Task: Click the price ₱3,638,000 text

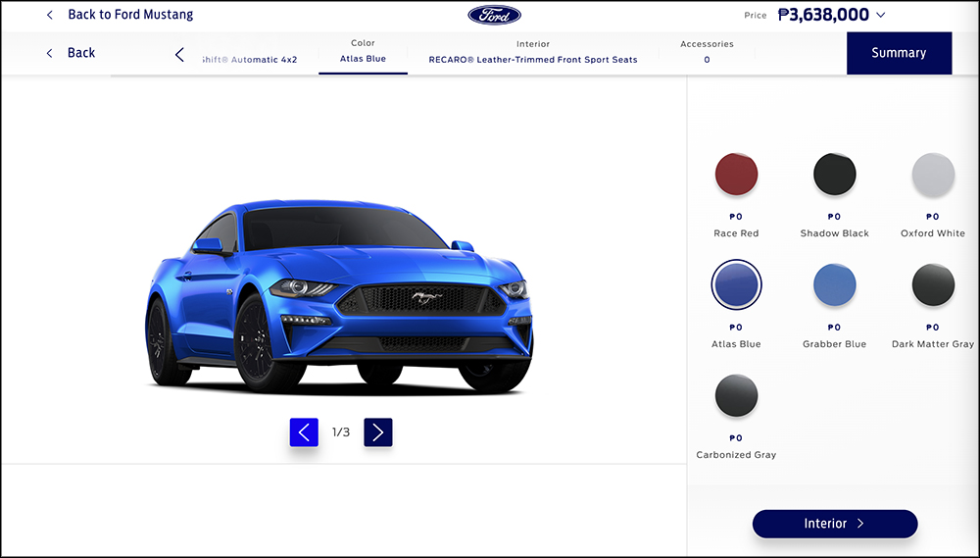Action: 823,15
